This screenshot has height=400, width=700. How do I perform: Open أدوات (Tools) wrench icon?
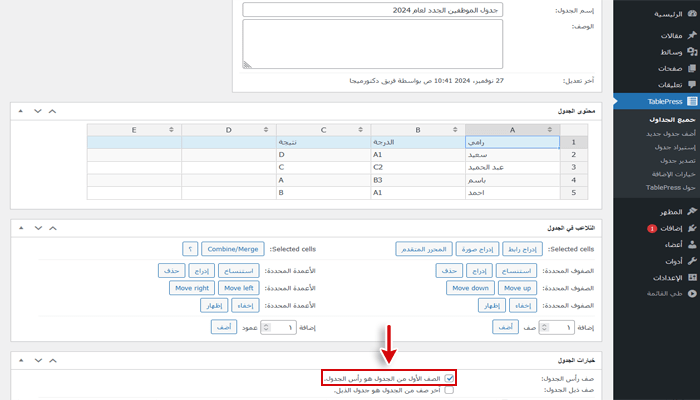(692, 260)
